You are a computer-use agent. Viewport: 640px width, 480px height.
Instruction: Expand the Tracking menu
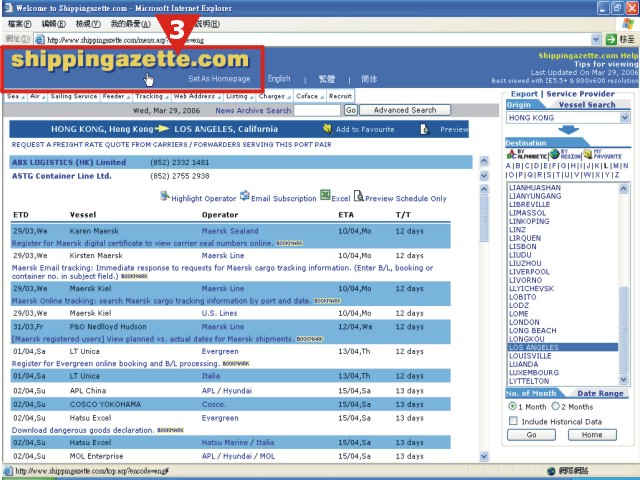152,96
